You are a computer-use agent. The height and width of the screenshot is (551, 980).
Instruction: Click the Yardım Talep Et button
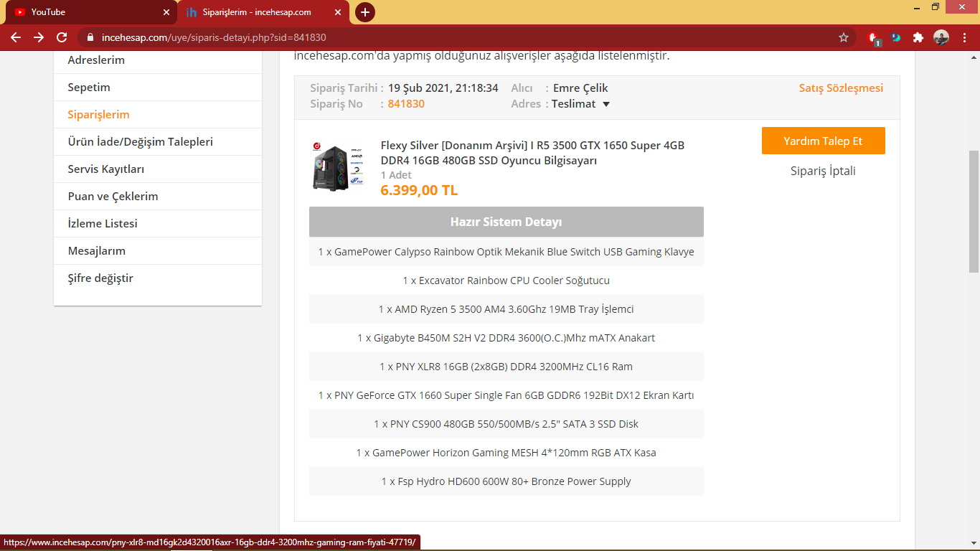point(823,141)
